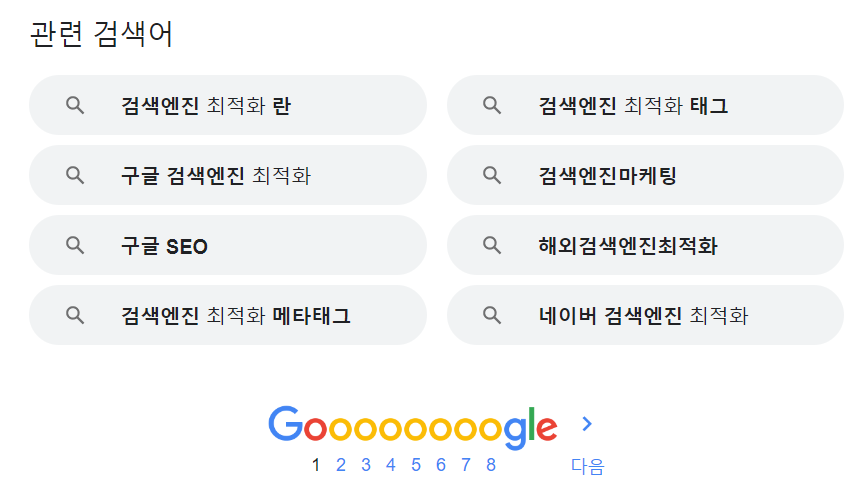Open related search 구글 SEO
The height and width of the screenshot is (491, 853).
tap(164, 246)
